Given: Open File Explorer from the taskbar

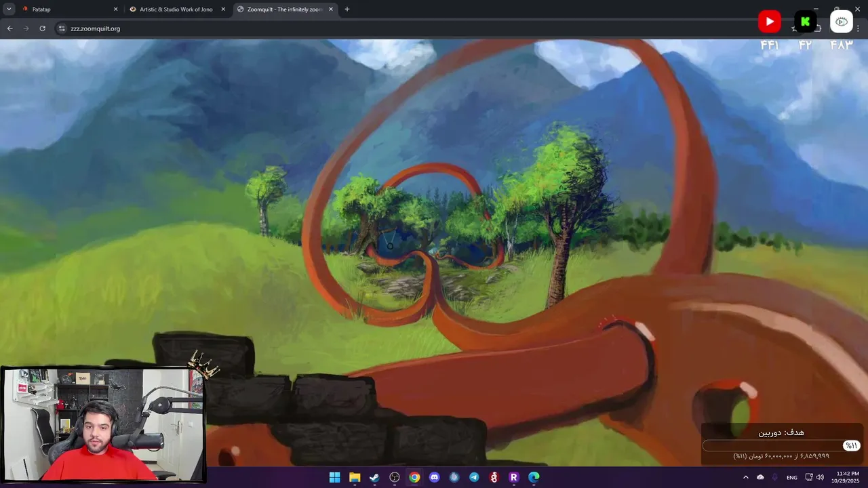Looking at the screenshot, I should pos(355,477).
